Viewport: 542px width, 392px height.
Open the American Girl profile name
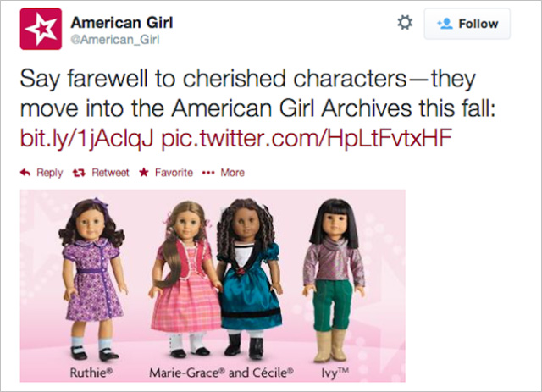pyautogui.click(x=122, y=20)
